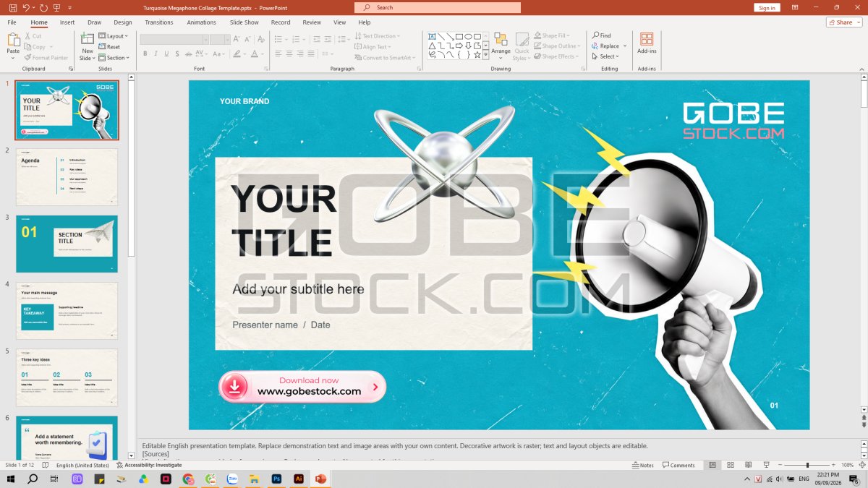Click Download now www.gobestock.com banner

click(302, 386)
